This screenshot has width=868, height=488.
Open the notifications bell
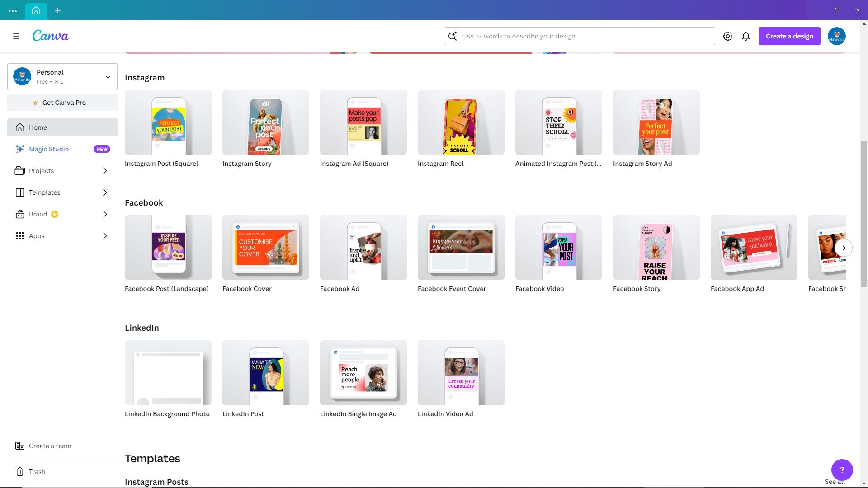pyautogui.click(x=745, y=36)
